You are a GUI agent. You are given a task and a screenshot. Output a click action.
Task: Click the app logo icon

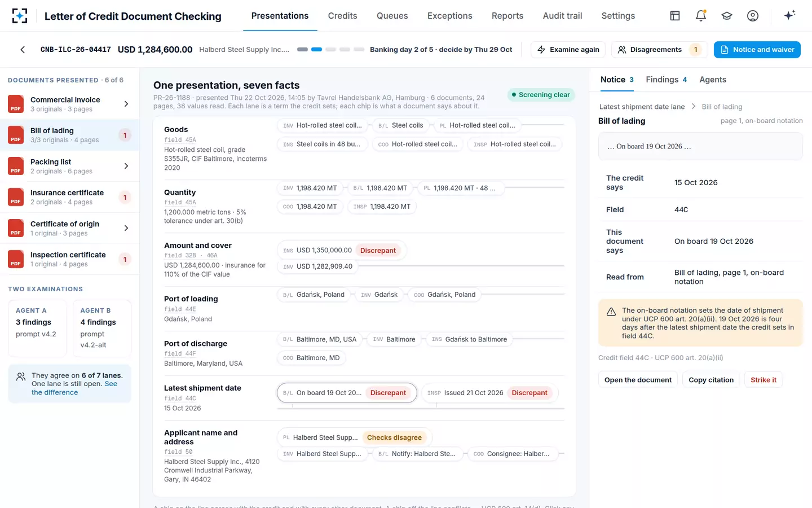pyautogui.click(x=20, y=16)
